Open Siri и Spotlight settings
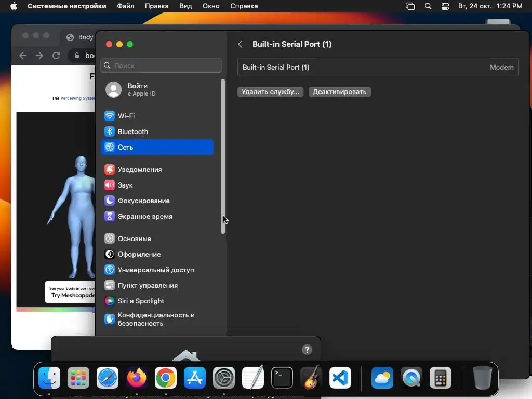Image resolution: width=532 pixels, height=399 pixels. coord(157,301)
